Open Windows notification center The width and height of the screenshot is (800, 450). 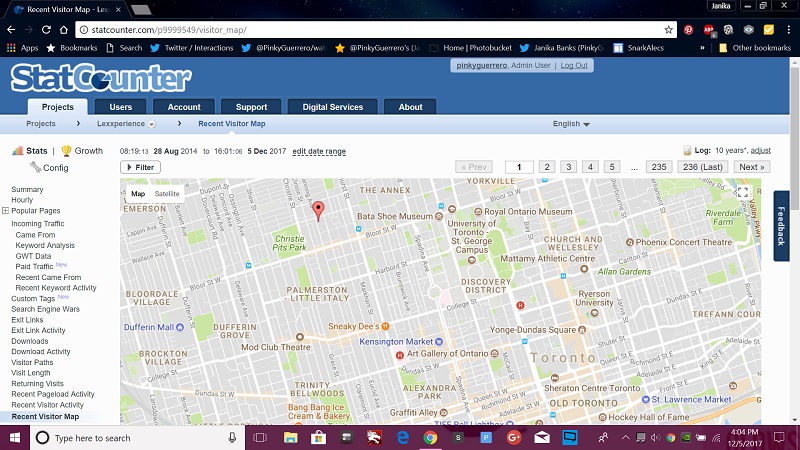pos(779,437)
